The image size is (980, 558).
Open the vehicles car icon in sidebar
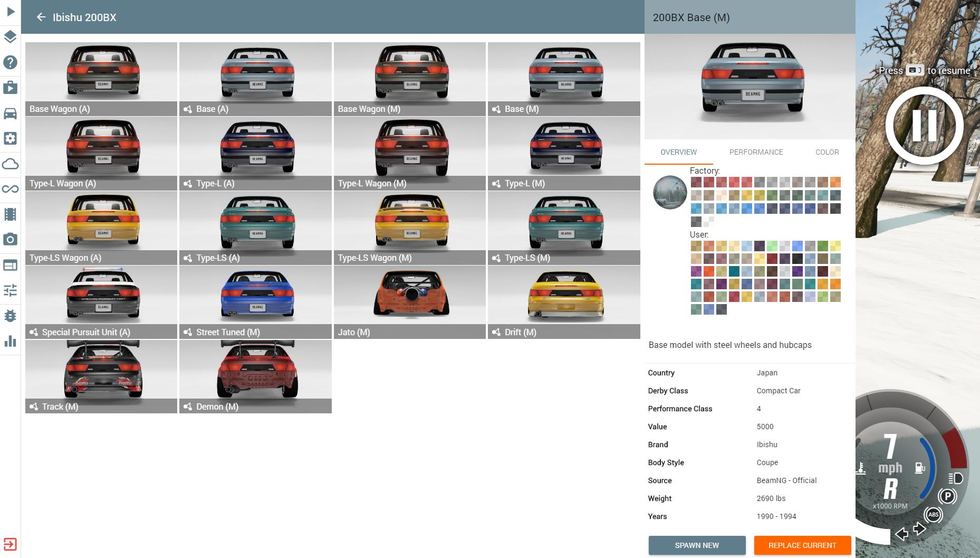tap(11, 113)
